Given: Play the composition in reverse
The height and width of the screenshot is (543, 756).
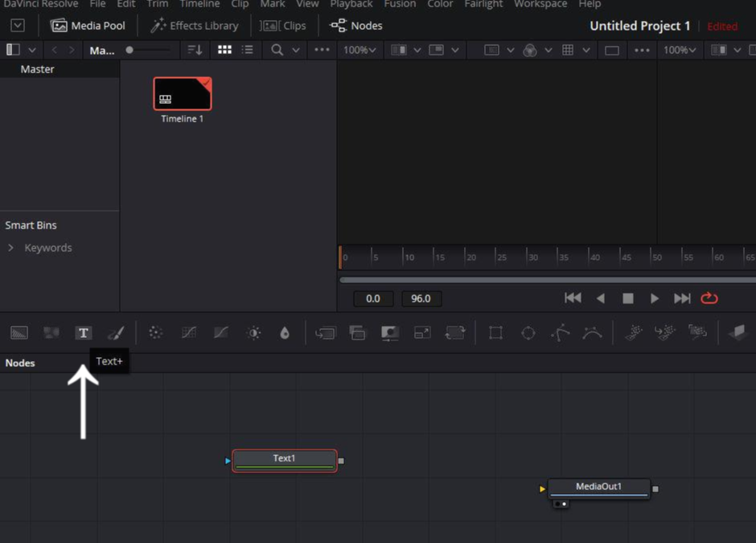Looking at the screenshot, I should (601, 298).
